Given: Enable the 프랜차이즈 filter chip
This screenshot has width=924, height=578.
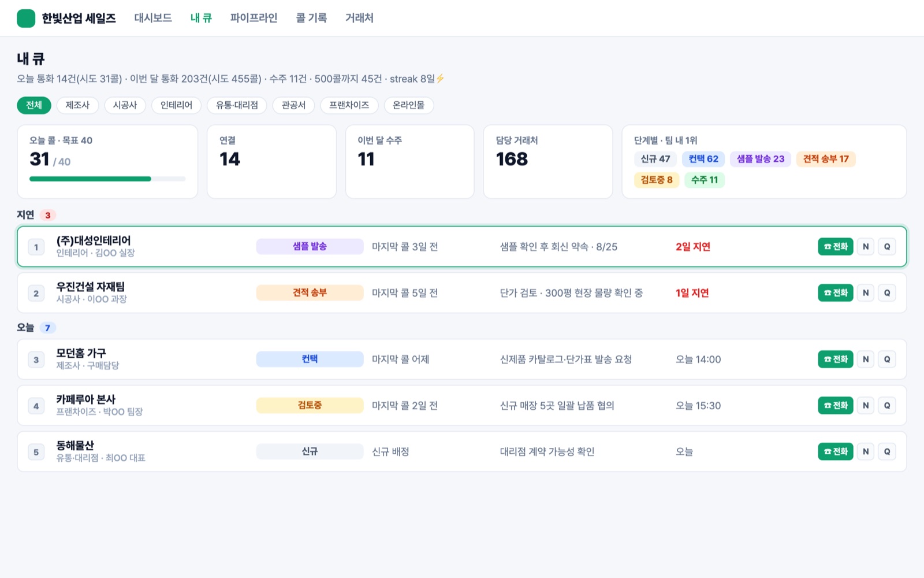Looking at the screenshot, I should point(349,105).
